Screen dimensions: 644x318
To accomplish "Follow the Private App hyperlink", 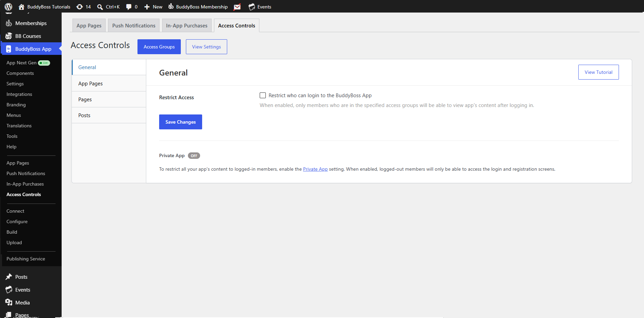I will pyautogui.click(x=315, y=169).
